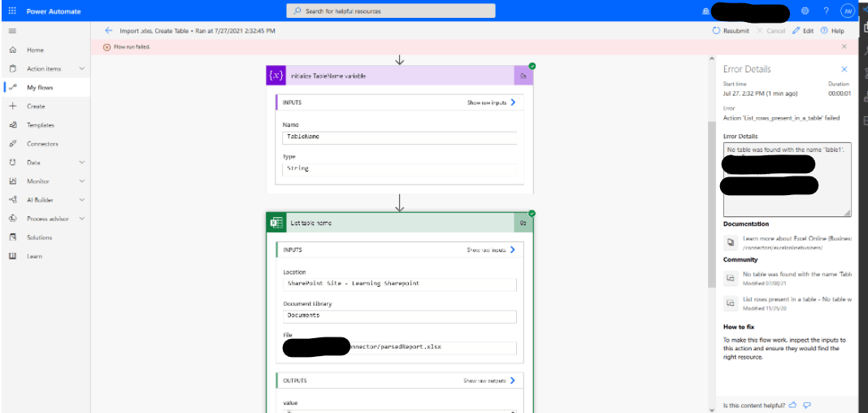Click the Data cylinder icon
The image size is (868, 413).
pyautogui.click(x=13, y=163)
